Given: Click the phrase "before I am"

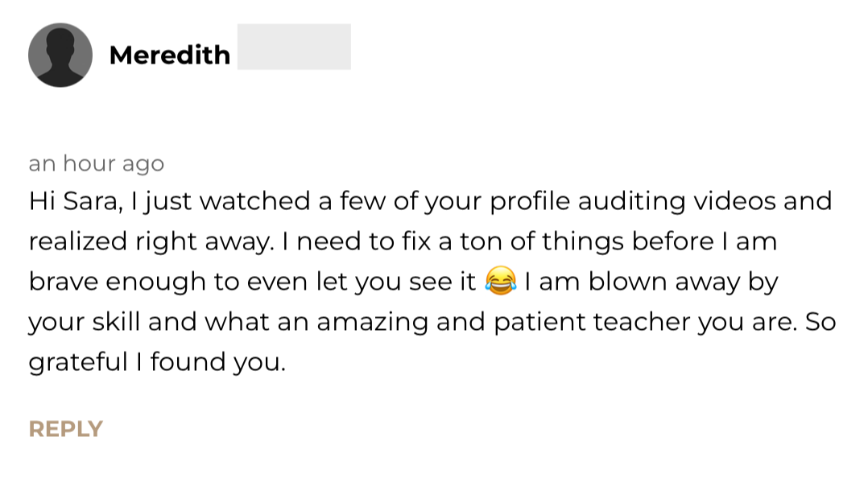Looking at the screenshot, I should click(x=705, y=241).
